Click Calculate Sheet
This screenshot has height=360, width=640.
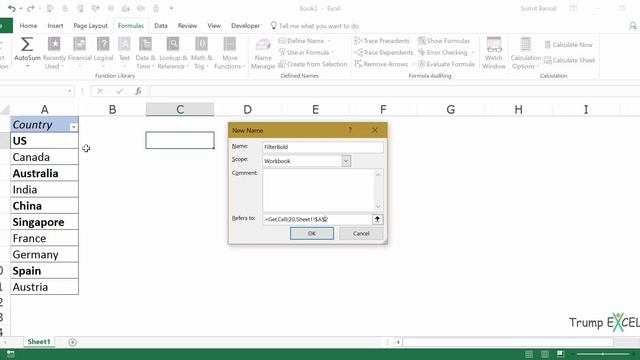(569, 60)
